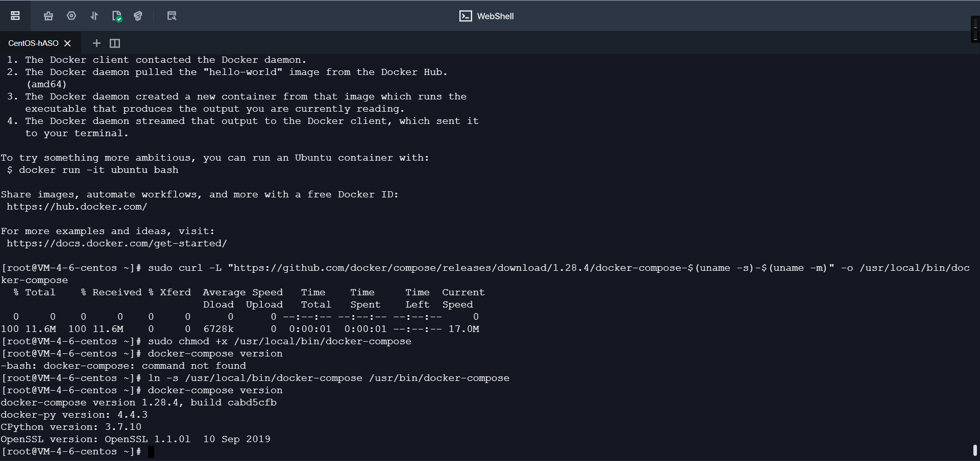Click the file icon with green checkmark
The width and height of the screenshot is (980, 461).
117,16
